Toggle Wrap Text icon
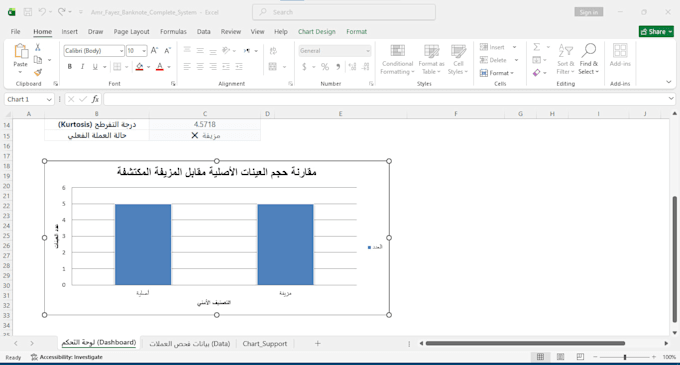The width and height of the screenshot is (680, 365). (x=273, y=51)
